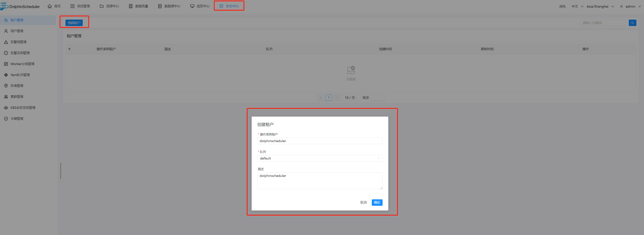
Task: Click the user icon beside 用户管理
Action: click(6, 31)
